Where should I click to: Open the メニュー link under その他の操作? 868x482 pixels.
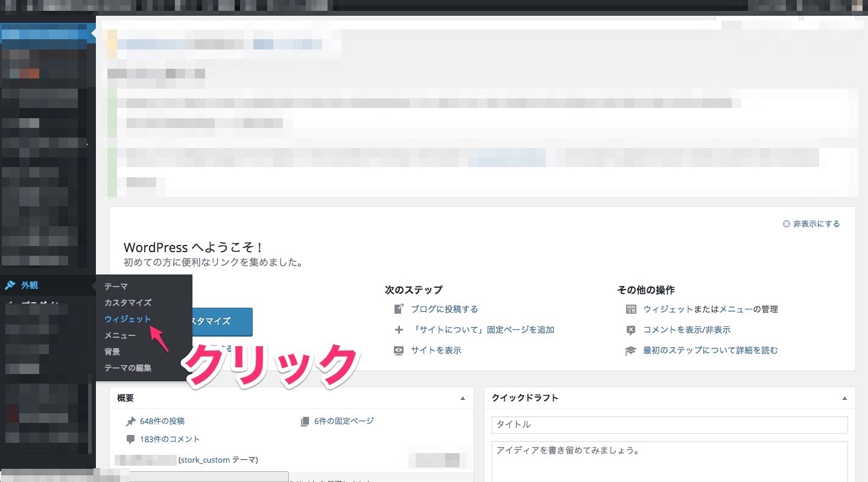pyautogui.click(x=736, y=309)
